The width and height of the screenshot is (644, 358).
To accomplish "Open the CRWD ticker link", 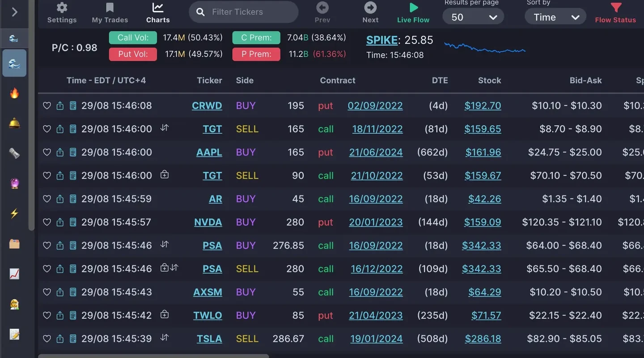I will [x=207, y=106].
